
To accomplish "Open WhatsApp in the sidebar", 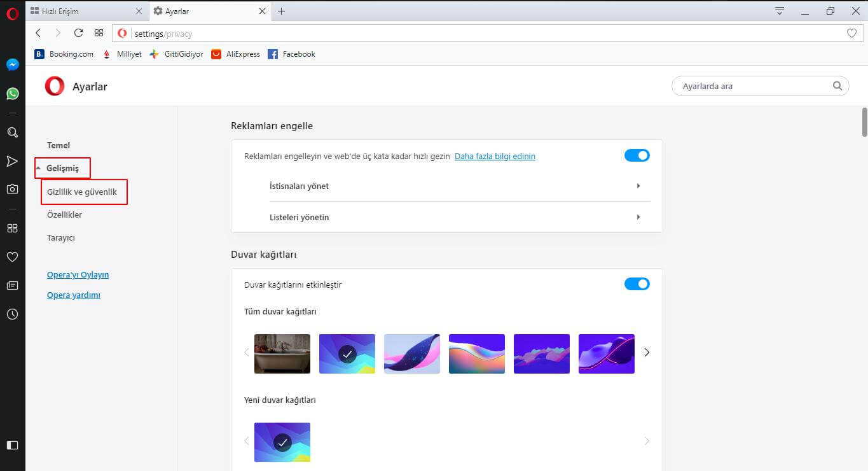I will coord(12,94).
